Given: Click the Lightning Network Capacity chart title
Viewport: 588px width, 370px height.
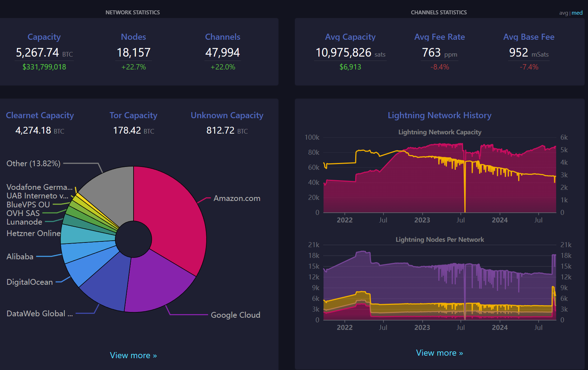Looking at the screenshot, I should pyautogui.click(x=440, y=132).
